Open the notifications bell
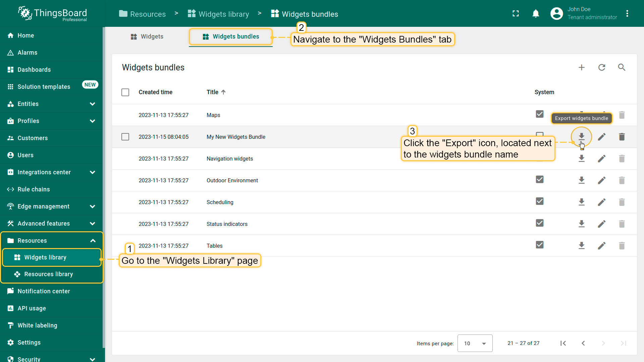Screen dimensions: 644x362 (x=536, y=13)
